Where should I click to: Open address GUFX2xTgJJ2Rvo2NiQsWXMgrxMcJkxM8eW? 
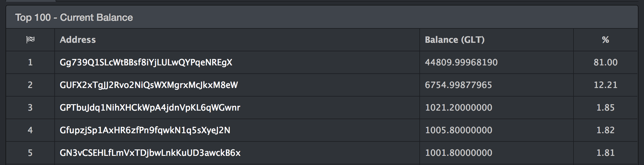coord(149,85)
